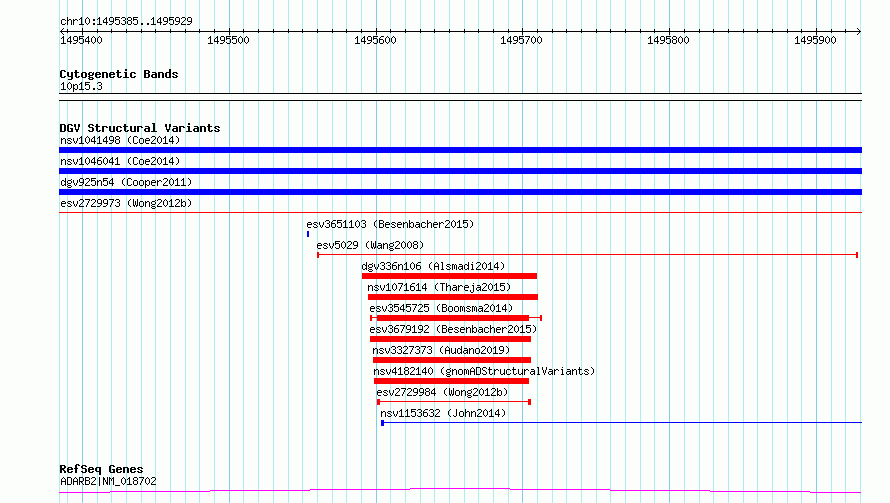This screenshot has width=890, height=503.
Task: Click variant label dgv925n54 (Cooper2011)
Action: (x=126, y=182)
